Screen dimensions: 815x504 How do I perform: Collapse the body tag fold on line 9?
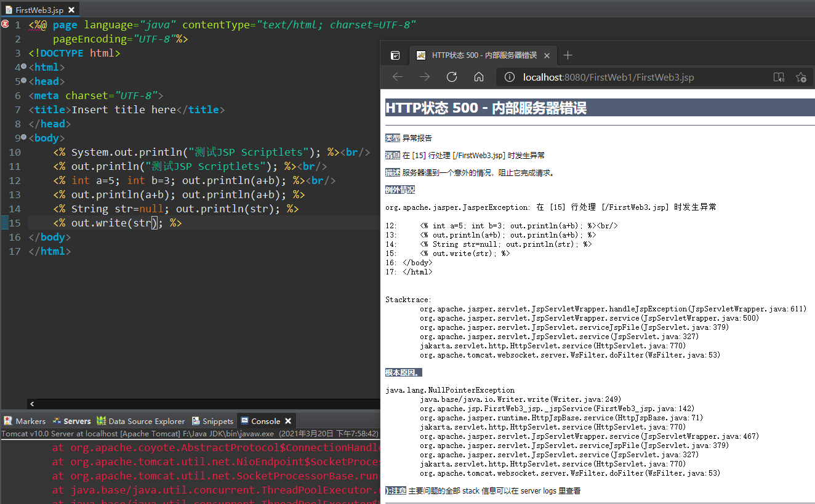coord(23,137)
